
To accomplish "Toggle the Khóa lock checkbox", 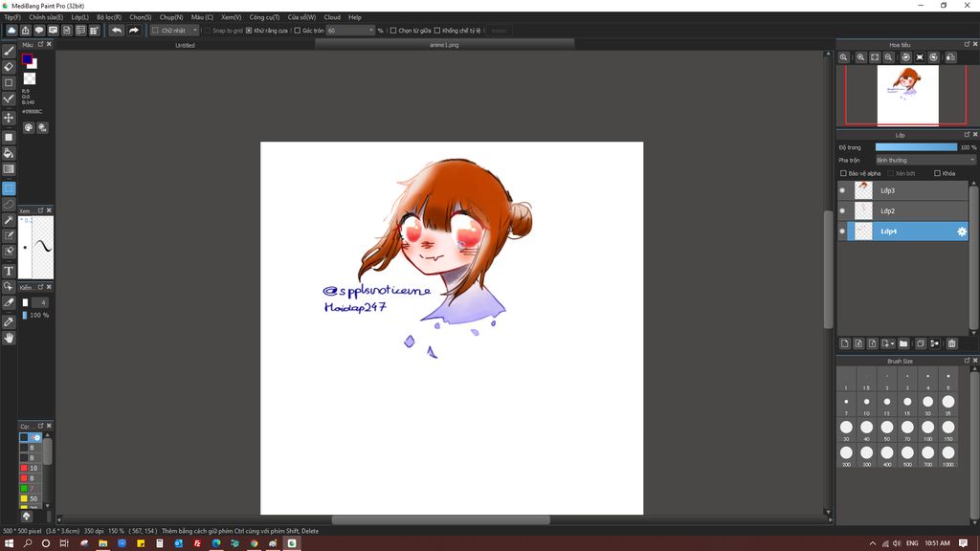I will [x=937, y=174].
